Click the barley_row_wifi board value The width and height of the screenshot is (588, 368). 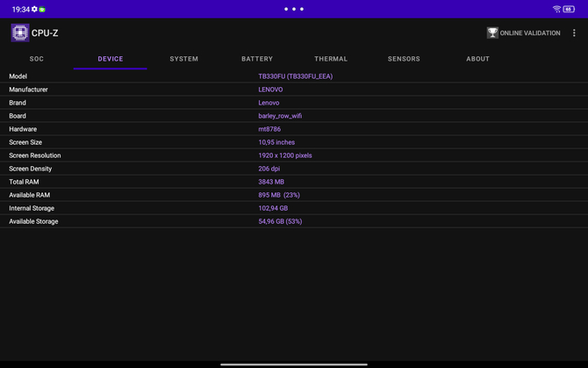pyautogui.click(x=280, y=116)
